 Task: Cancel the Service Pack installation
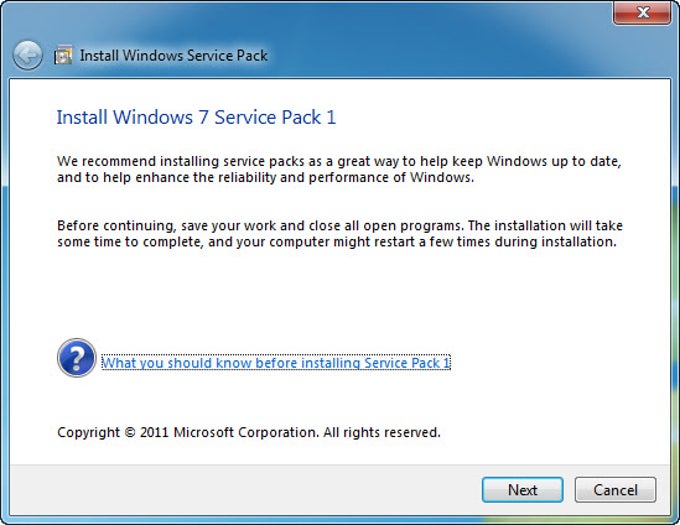coord(615,490)
